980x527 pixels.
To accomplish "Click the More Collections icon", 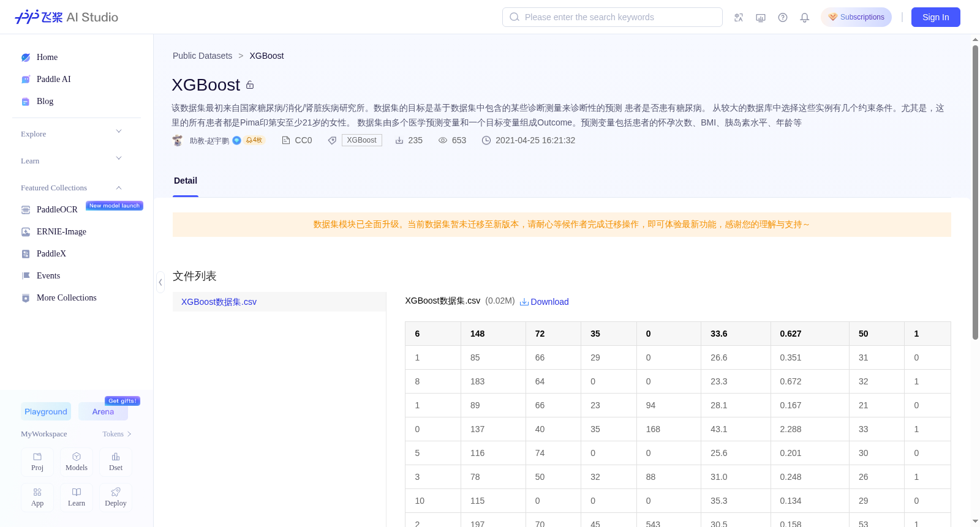I will 26,298.
